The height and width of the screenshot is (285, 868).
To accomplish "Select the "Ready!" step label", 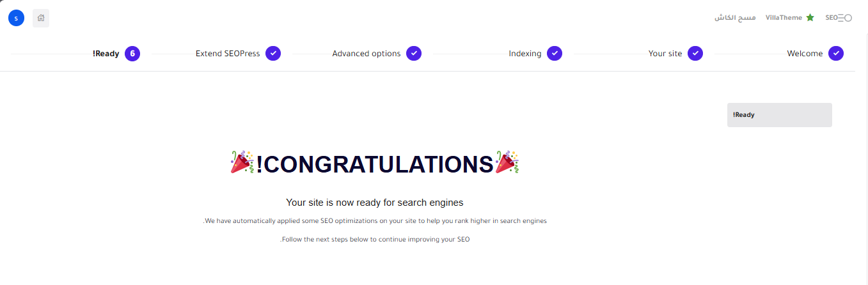I will [106, 54].
